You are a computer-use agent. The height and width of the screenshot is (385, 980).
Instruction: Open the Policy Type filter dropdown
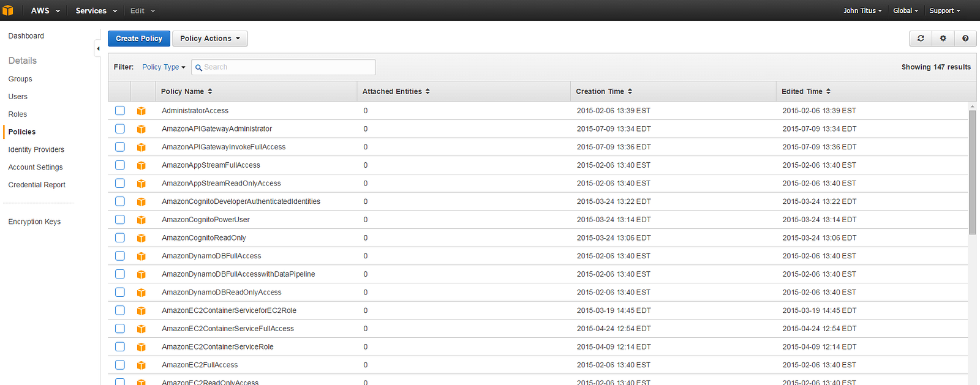coord(164,67)
